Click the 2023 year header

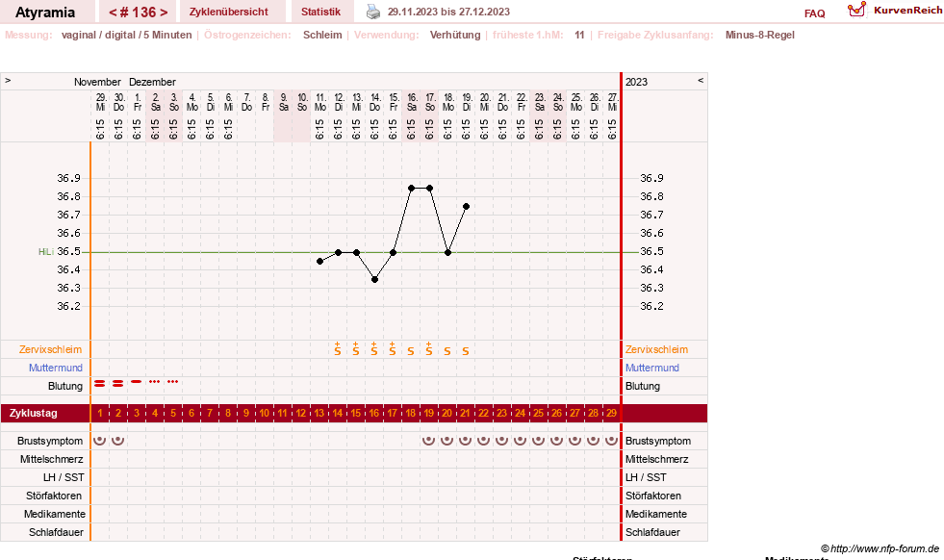636,82
